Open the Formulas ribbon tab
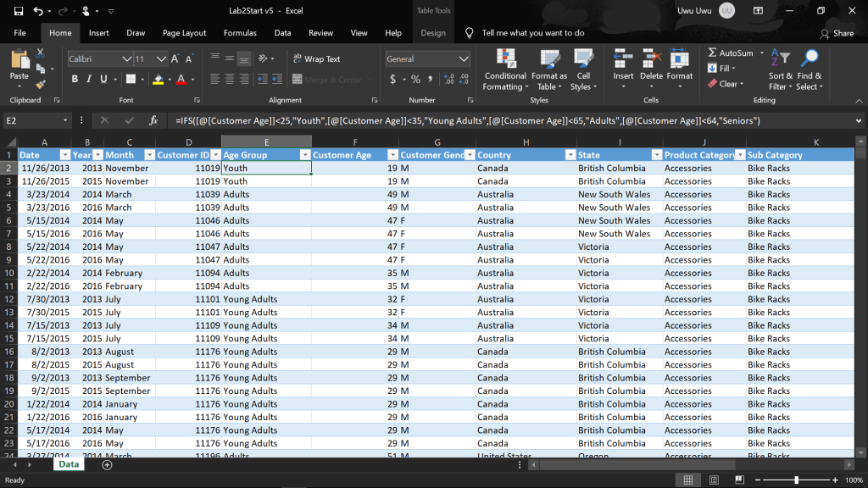Viewport: 868px width, 488px height. (240, 33)
